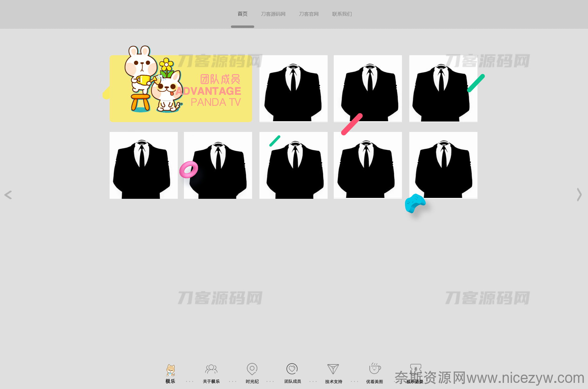Screen dimensions: 588x389
Task: Advance to next slide with right arrow
Action: tap(579, 195)
